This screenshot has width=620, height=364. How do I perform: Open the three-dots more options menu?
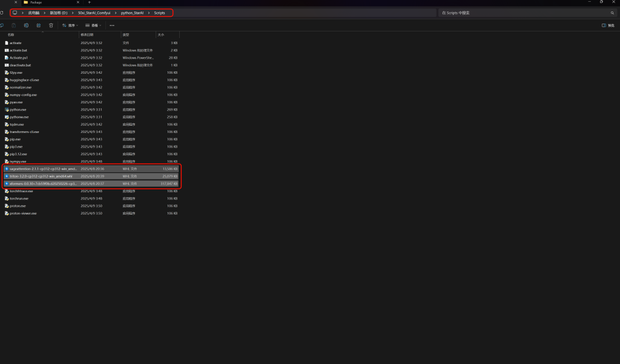pyautogui.click(x=111, y=25)
